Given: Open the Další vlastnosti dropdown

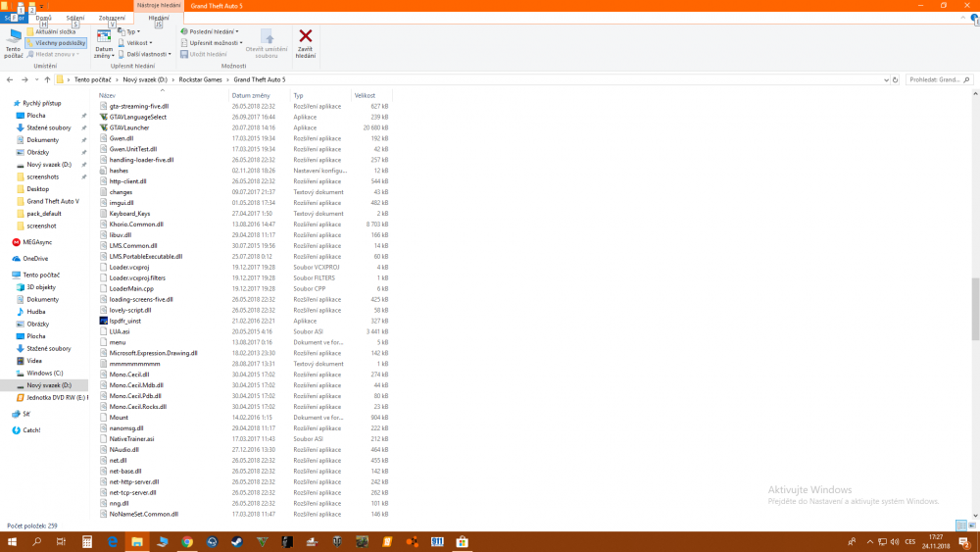Looking at the screenshot, I should click(144, 54).
